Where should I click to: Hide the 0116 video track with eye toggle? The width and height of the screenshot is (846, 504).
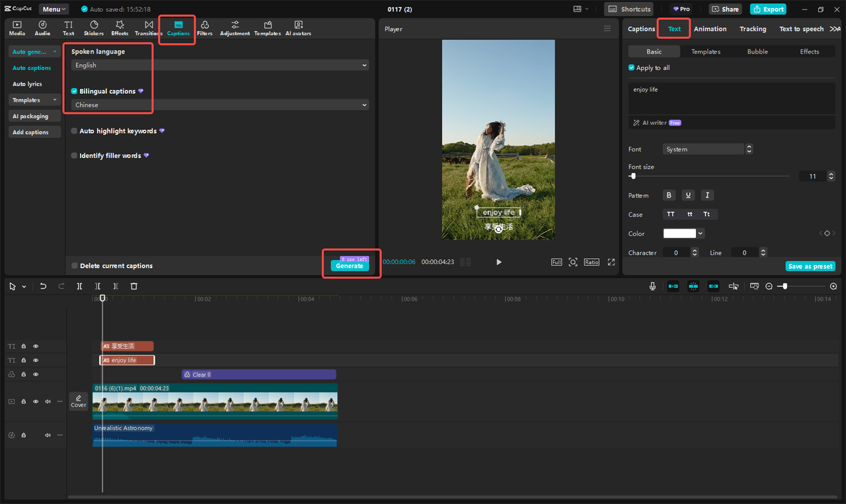point(35,401)
